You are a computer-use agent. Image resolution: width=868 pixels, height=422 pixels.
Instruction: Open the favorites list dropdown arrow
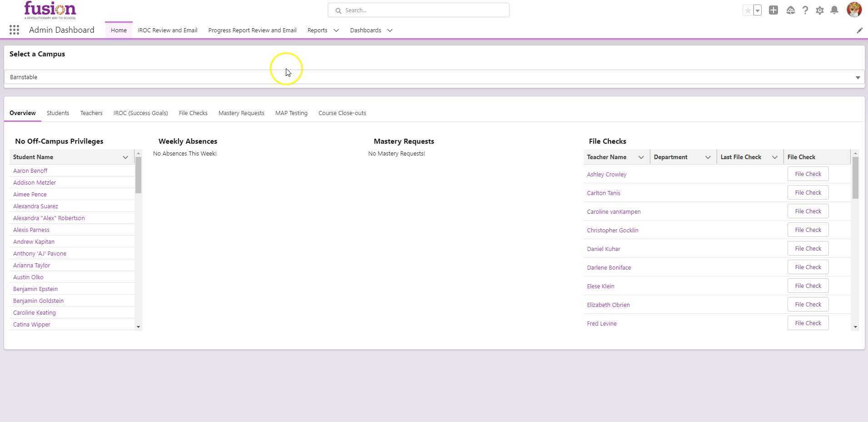pos(758,10)
